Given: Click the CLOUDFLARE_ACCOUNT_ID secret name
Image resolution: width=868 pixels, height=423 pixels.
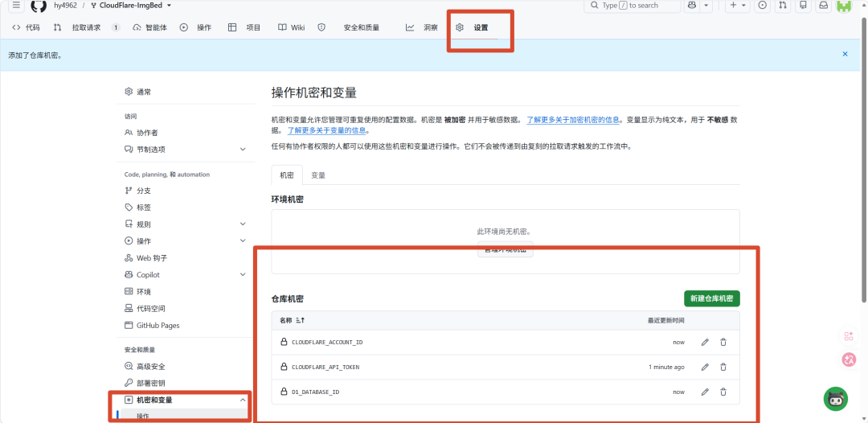Looking at the screenshot, I should (327, 342).
